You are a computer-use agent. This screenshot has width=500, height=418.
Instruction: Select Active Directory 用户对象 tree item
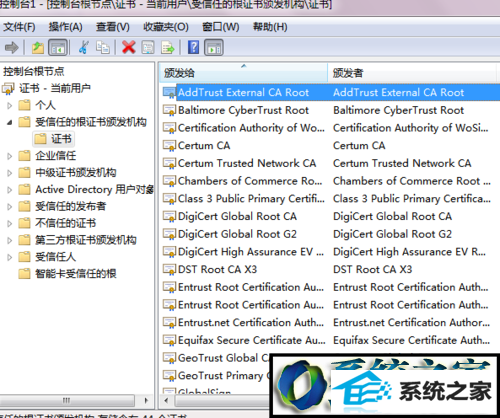click(x=95, y=189)
